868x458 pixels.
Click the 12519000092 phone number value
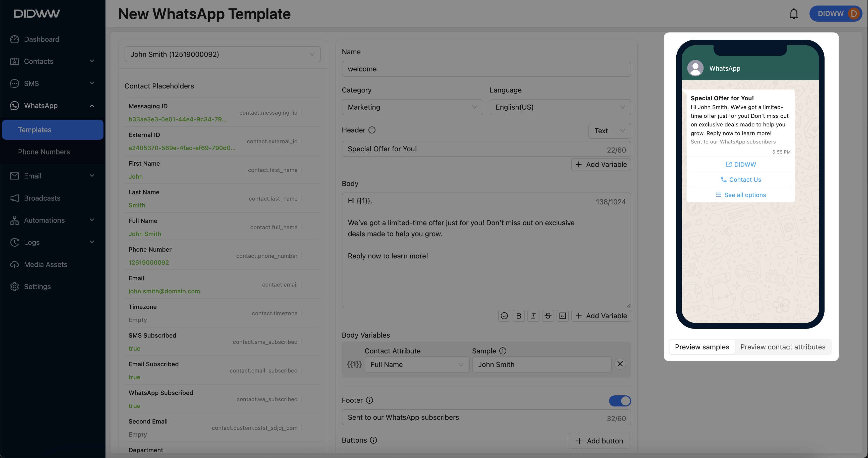pyautogui.click(x=149, y=263)
